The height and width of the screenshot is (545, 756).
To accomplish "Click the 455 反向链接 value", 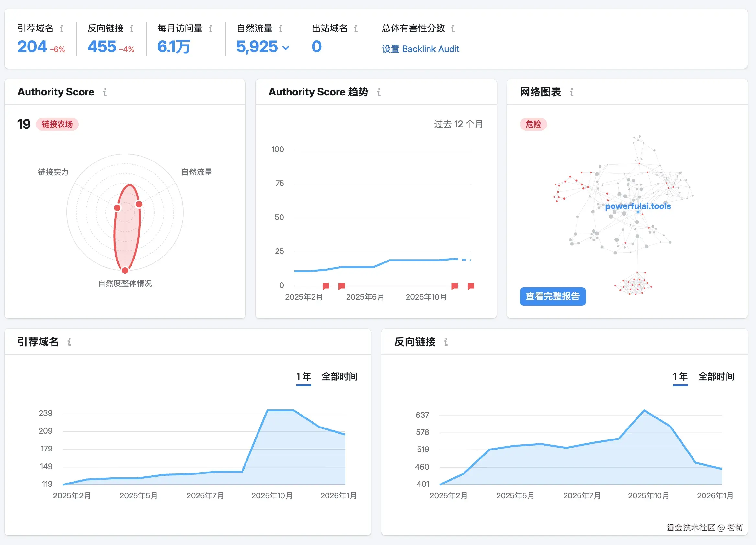I will (x=102, y=47).
